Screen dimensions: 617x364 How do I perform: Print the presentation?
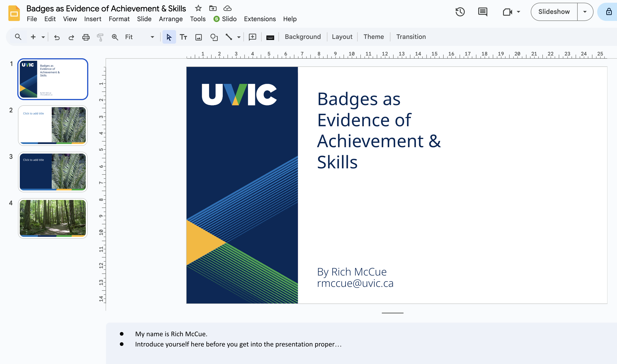coord(86,37)
